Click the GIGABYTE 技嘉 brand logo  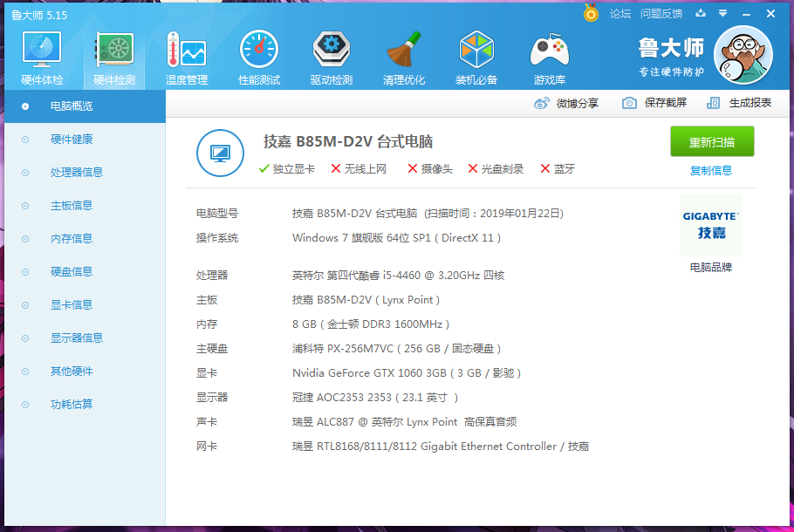(x=711, y=225)
